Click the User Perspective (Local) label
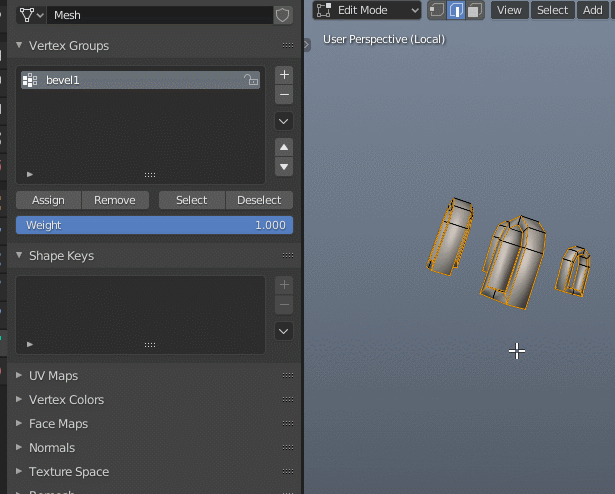The width and height of the screenshot is (615, 494). pyautogui.click(x=384, y=39)
